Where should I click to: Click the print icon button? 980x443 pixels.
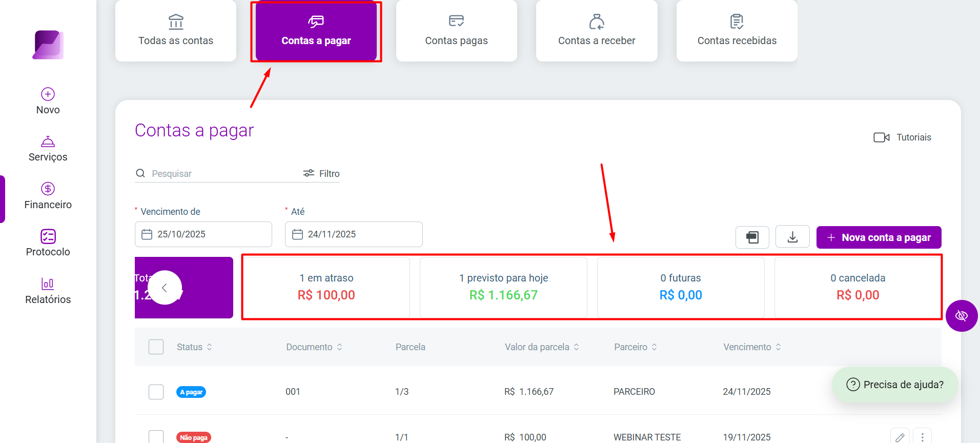coord(752,237)
